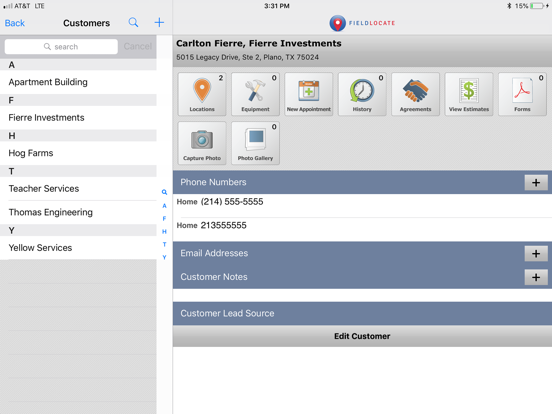
Task: Create a New Appointment
Action: click(x=309, y=94)
